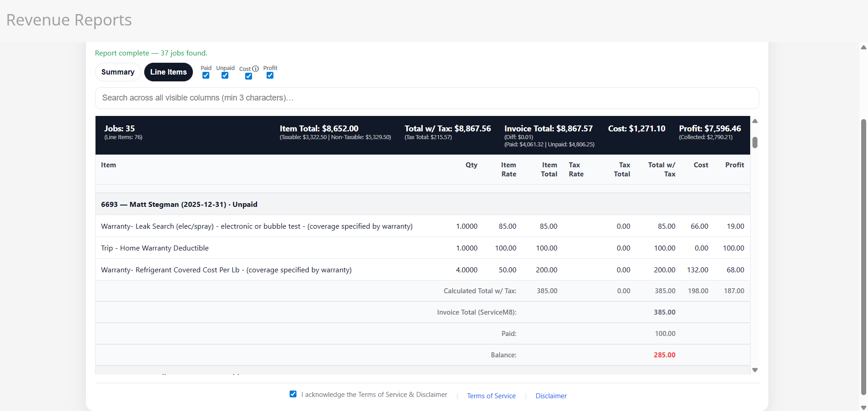The image size is (868, 411).
Task: Switch to the Summary tab
Action: click(117, 72)
